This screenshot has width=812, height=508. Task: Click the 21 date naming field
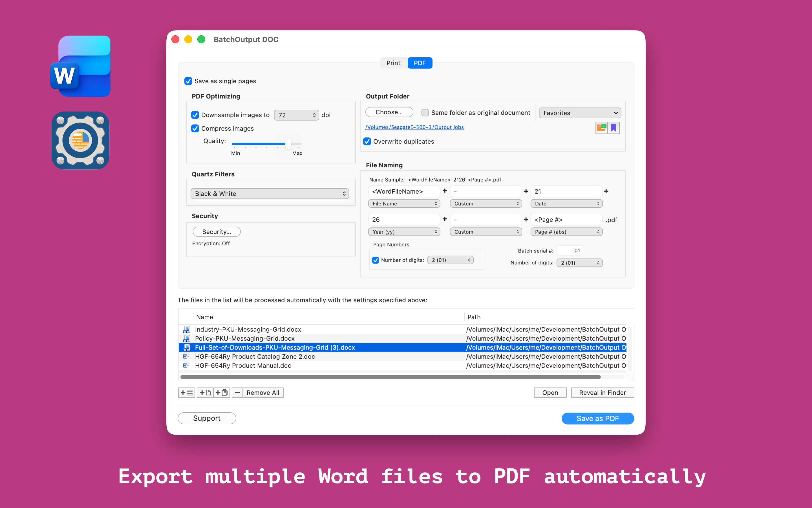click(x=566, y=191)
